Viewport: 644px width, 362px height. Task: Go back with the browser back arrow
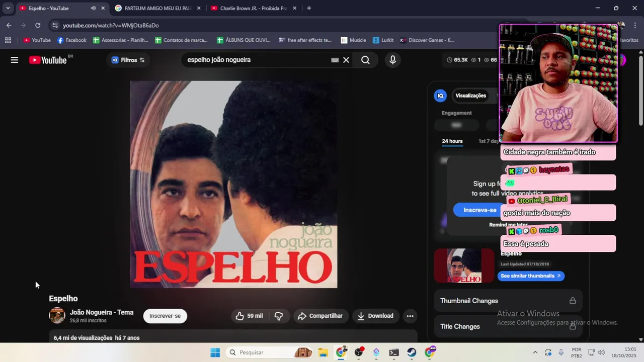[x=9, y=25]
